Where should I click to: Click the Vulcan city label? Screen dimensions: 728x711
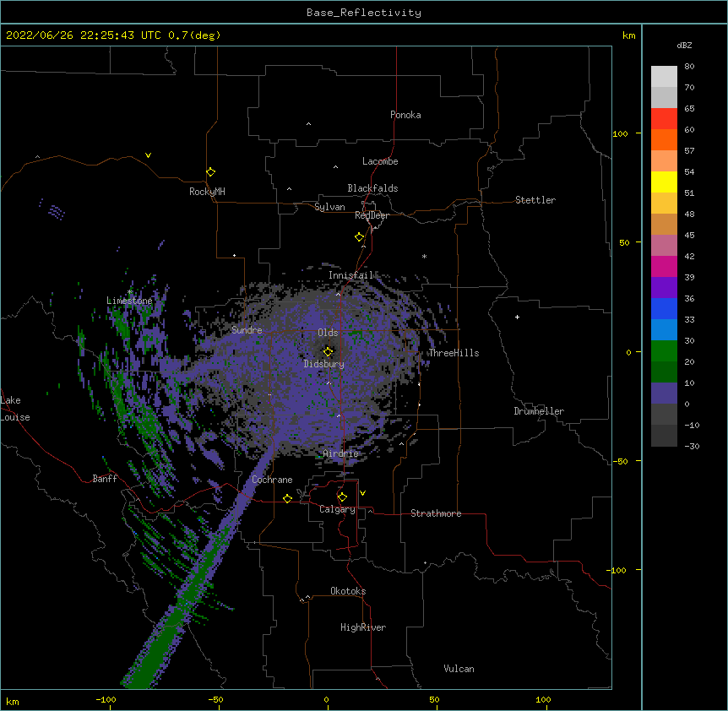pos(459,669)
